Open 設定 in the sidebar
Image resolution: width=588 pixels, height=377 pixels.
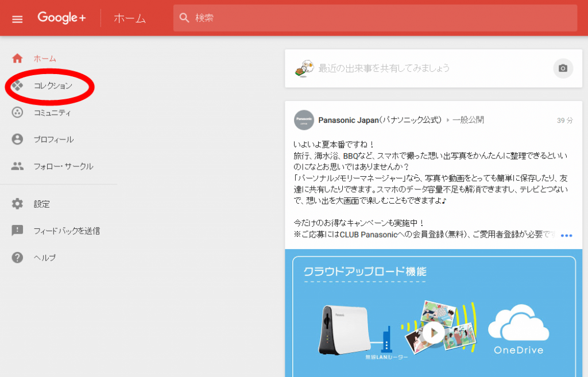[x=41, y=204]
